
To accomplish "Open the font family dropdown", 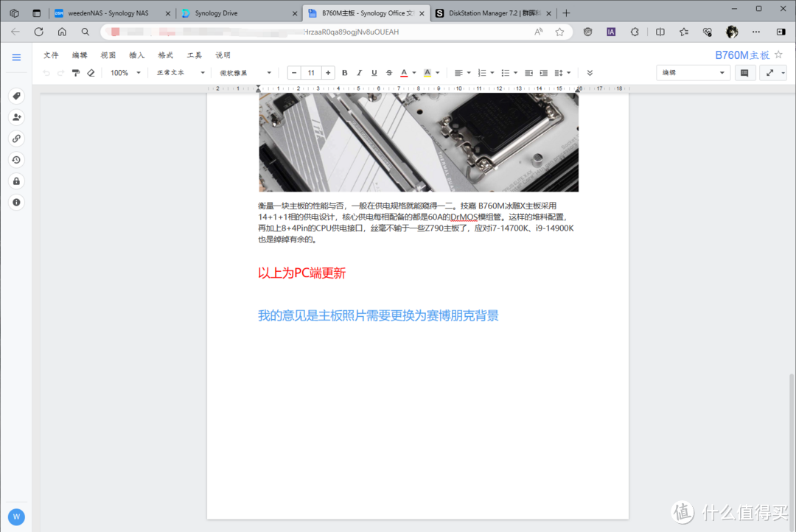I will click(246, 73).
